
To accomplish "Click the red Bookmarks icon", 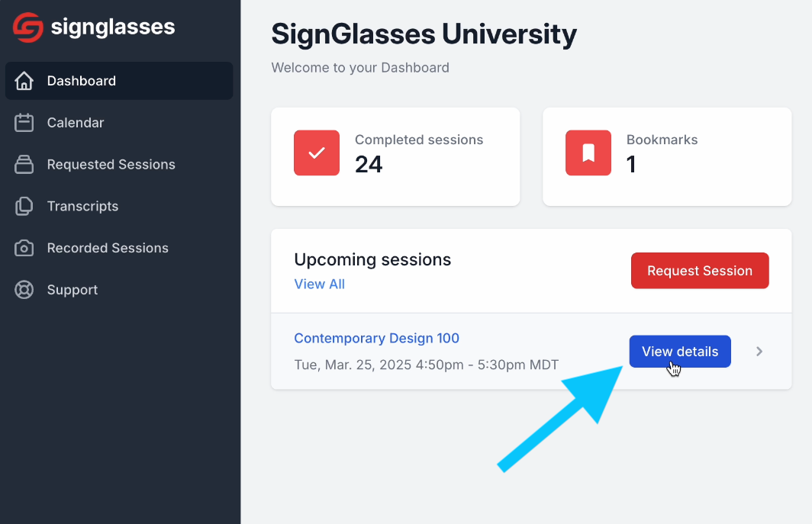I will (x=588, y=153).
